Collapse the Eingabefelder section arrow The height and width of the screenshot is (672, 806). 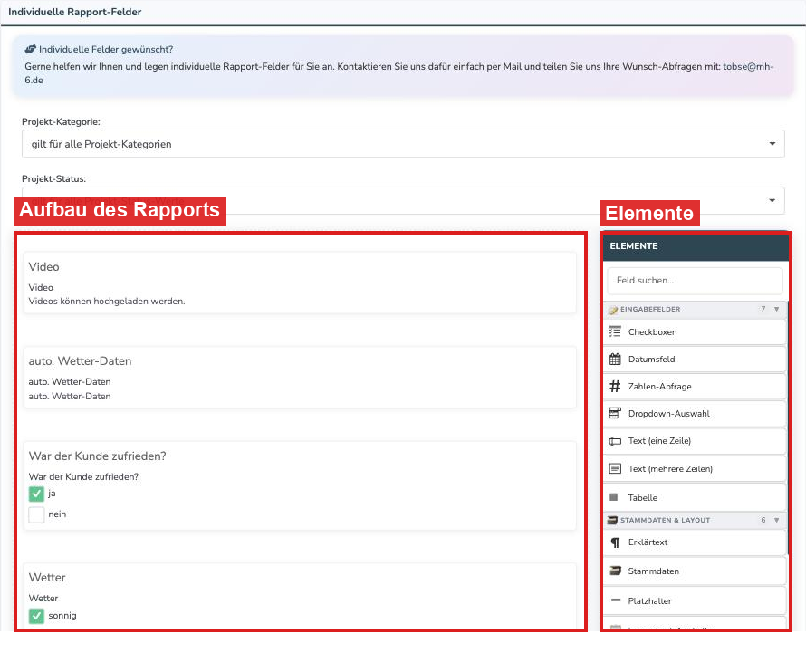tap(777, 309)
